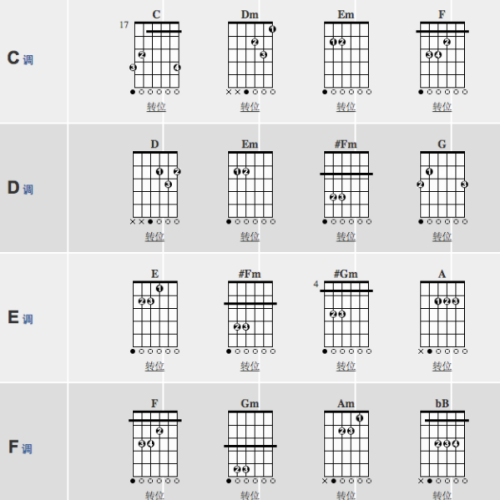Select the E调 key label link

(20, 317)
